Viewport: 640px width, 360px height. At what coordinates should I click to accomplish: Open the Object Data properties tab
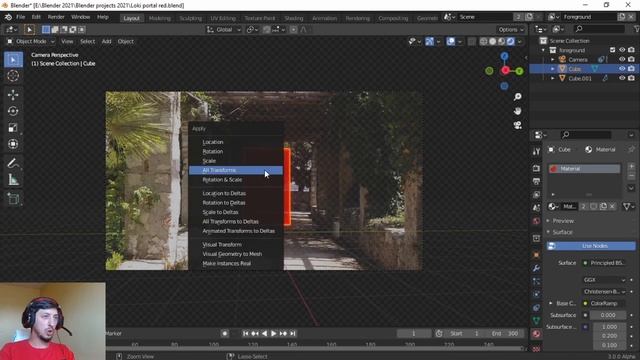(x=536, y=321)
